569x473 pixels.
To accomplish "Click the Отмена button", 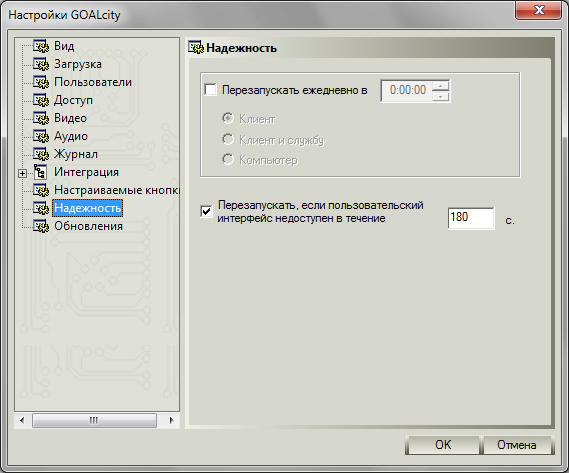I will pyautogui.click(x=517, y=445).
